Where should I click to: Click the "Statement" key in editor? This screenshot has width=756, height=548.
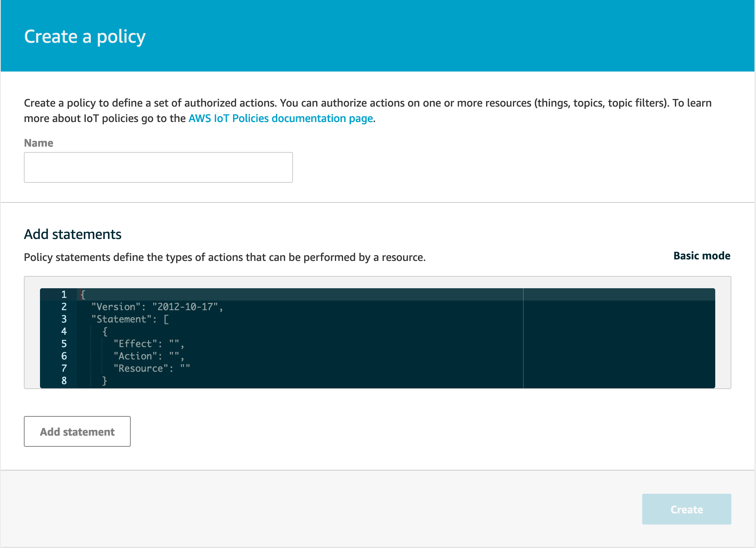pos(121,319)
